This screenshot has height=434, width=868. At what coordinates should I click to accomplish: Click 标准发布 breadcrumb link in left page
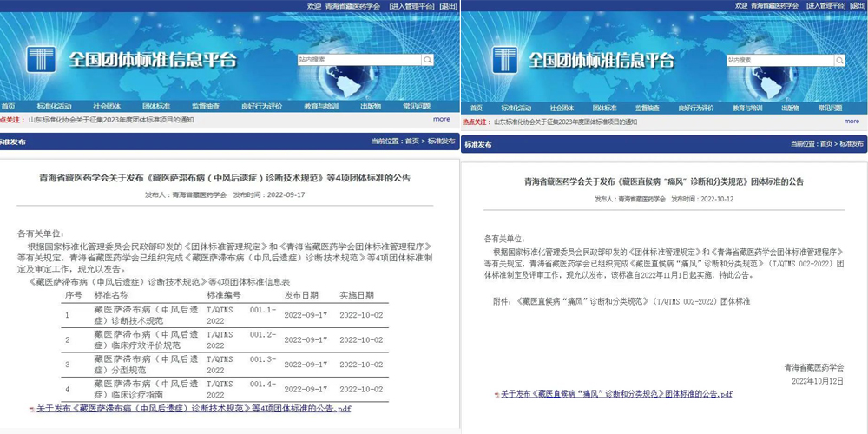click(x=441, y=141)
